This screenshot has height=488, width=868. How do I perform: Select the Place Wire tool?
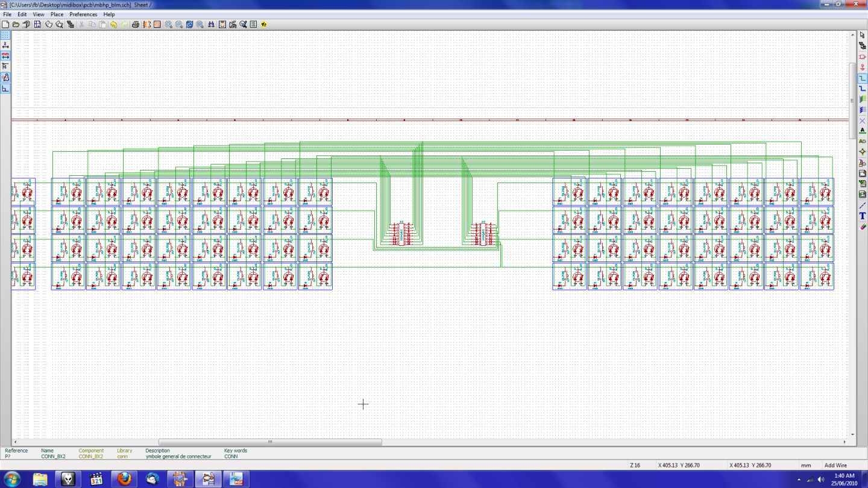862,78
